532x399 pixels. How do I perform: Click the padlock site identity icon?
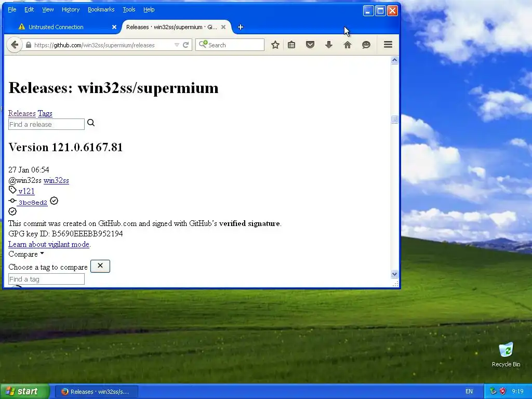(29, 45)
